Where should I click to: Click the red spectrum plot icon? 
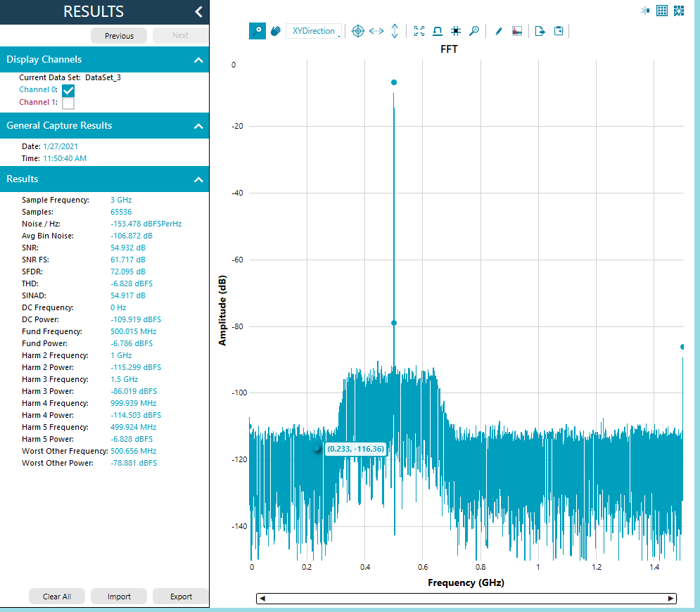[x=517, y=31]
